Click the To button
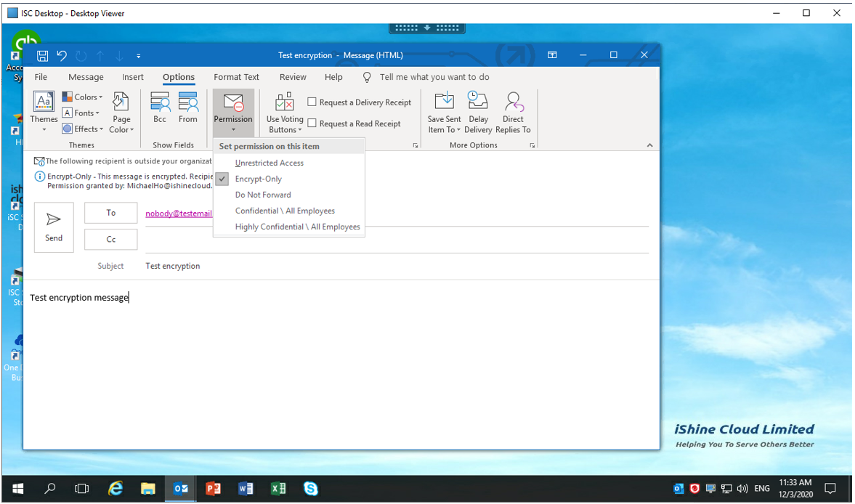This screenshot has width=855, height=504. pos(110,213)
